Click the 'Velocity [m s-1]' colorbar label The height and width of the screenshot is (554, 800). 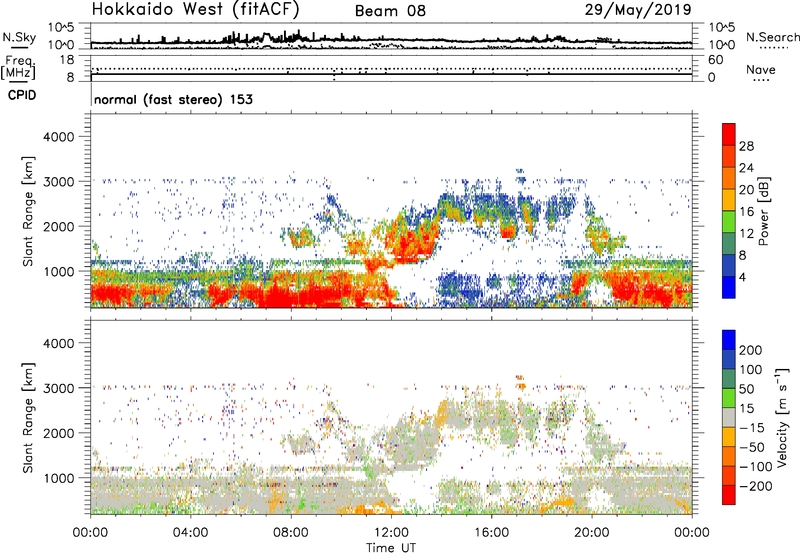click(783, 417)
